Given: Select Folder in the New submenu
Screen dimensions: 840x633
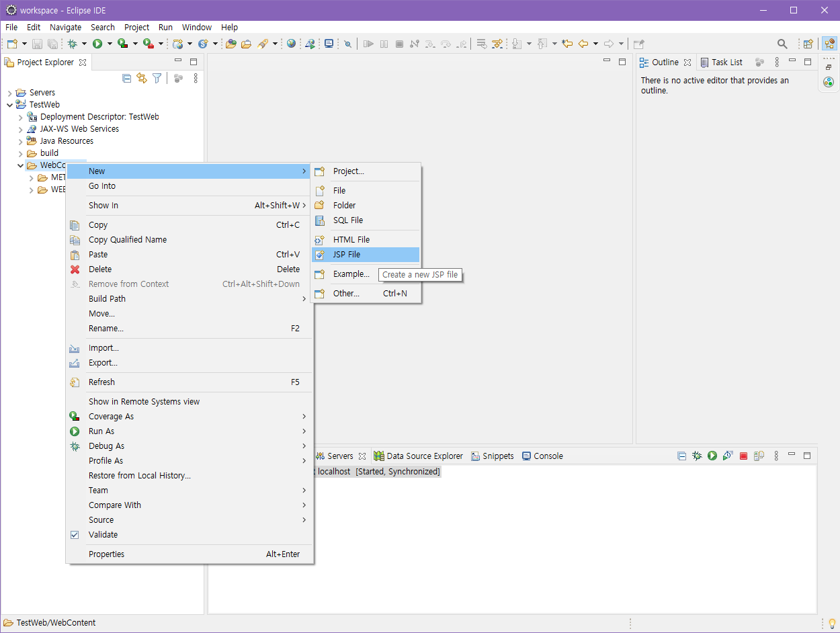Looking at the screenshot, I should pyautogui.click(x=366, y=206).
